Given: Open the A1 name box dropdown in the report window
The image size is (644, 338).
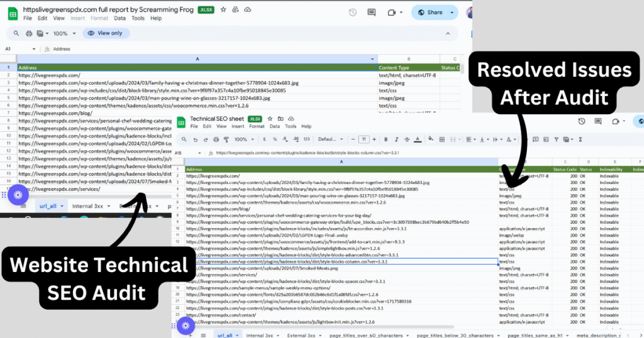Looking at the screenshot, I should [x=34, y=49].
